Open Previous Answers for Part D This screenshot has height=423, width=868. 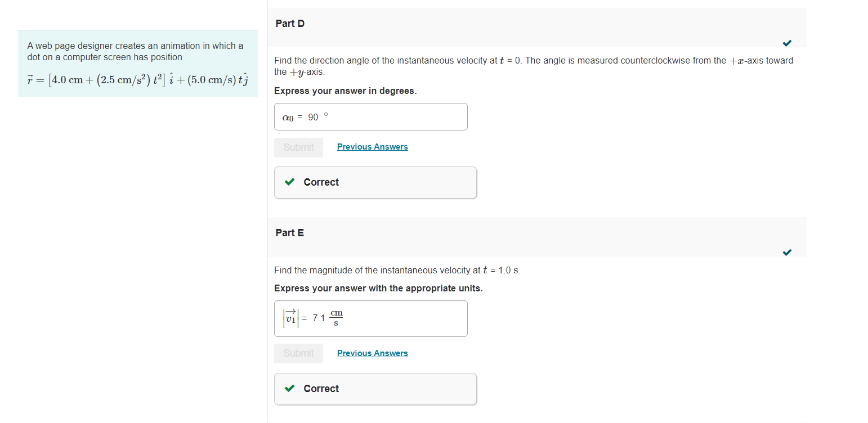click(x=372, y=146)
